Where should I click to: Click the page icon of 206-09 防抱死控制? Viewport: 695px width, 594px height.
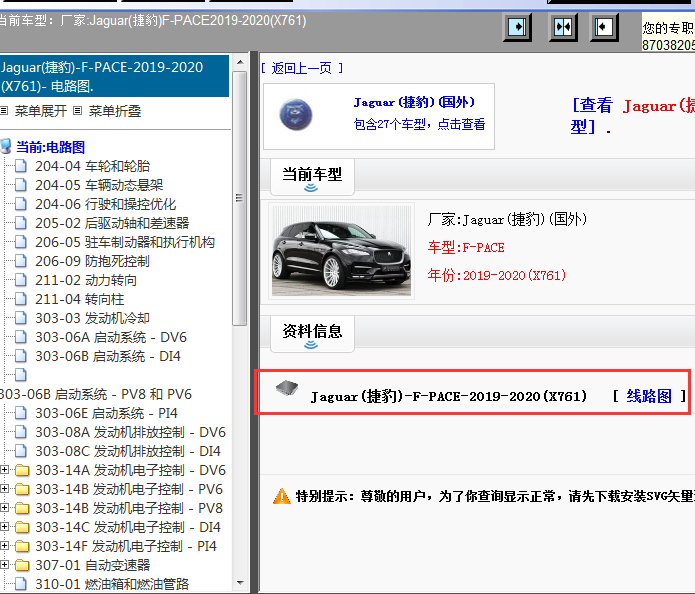point(20,261)
